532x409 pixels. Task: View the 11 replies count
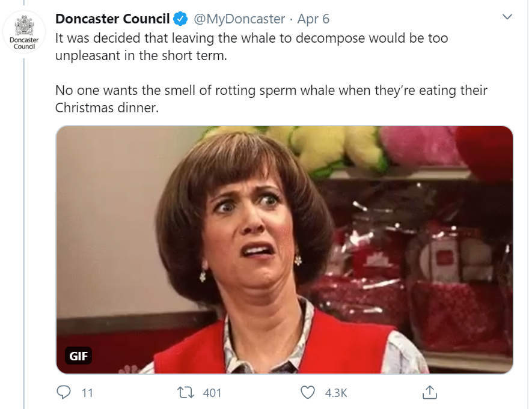(87, 393)
